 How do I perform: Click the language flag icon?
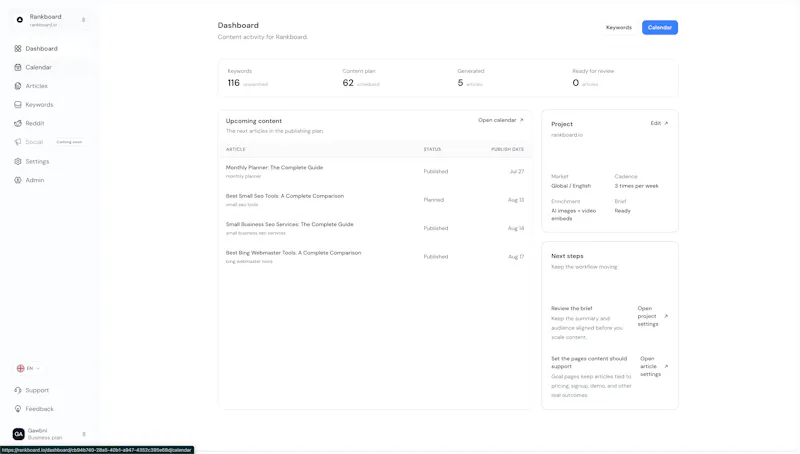pos(20,368)
